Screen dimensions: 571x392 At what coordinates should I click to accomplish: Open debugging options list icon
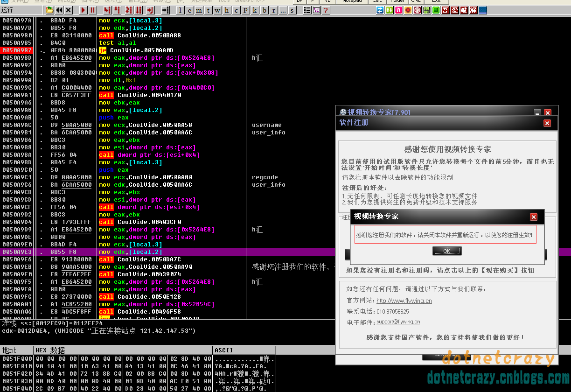tap(307, 10)
